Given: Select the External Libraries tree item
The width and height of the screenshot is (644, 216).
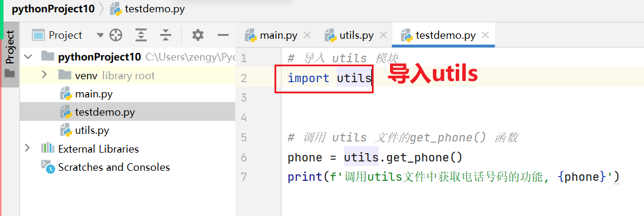Looking at the screenshot, I should click(99, 148).
